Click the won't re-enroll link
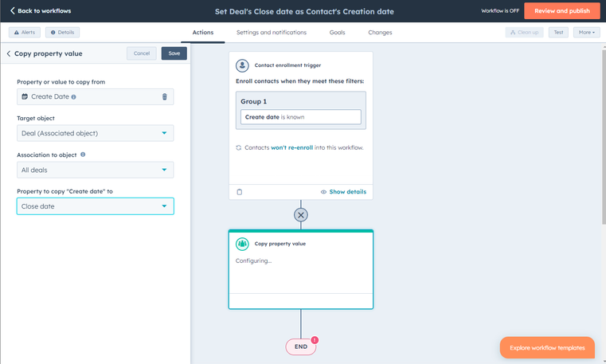 [291, 147]
